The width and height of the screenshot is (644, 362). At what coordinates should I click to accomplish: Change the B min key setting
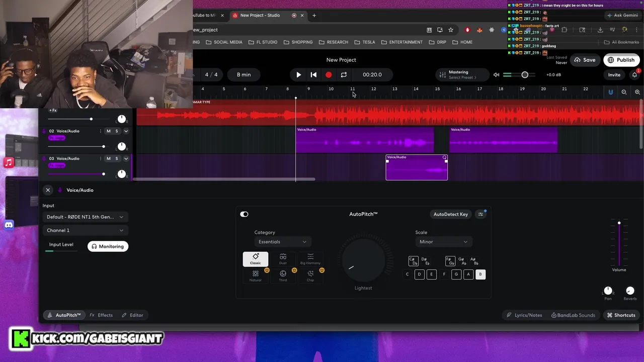[x=244, y=74]
